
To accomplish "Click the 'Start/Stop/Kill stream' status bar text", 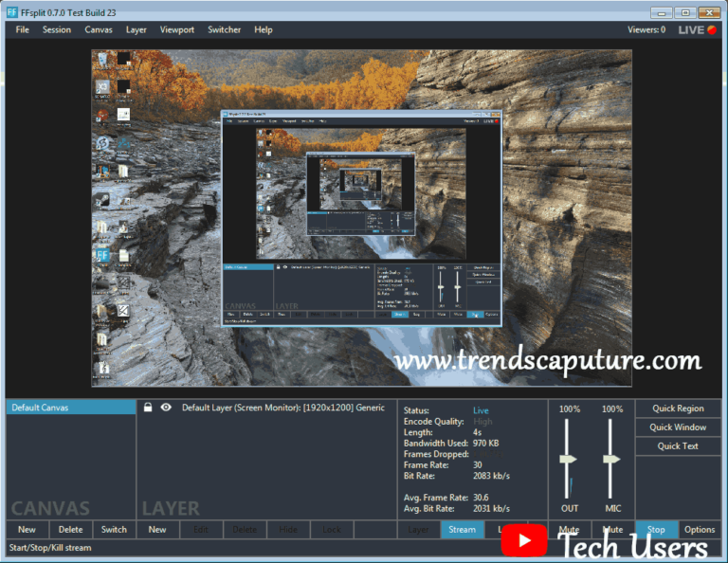I will tap(50, 548).
